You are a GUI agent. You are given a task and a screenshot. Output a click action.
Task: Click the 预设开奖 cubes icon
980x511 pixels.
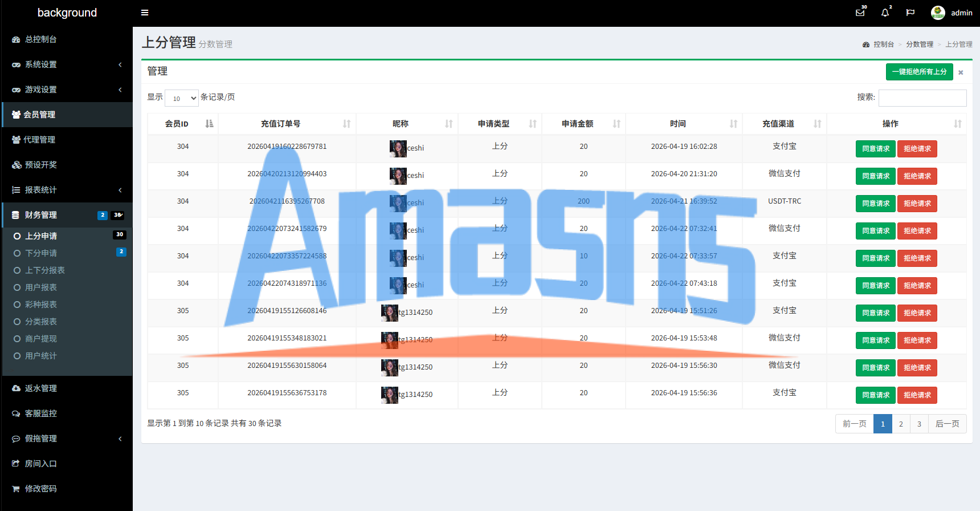click(x=16, y=165)
